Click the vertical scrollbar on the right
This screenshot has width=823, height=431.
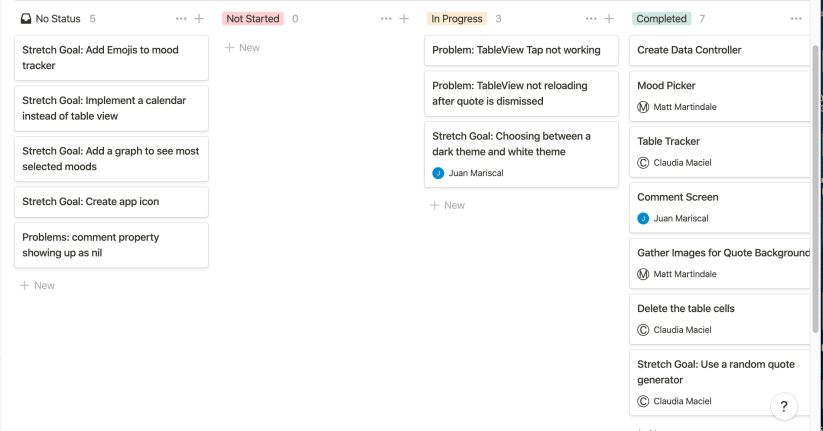(815, 188)
